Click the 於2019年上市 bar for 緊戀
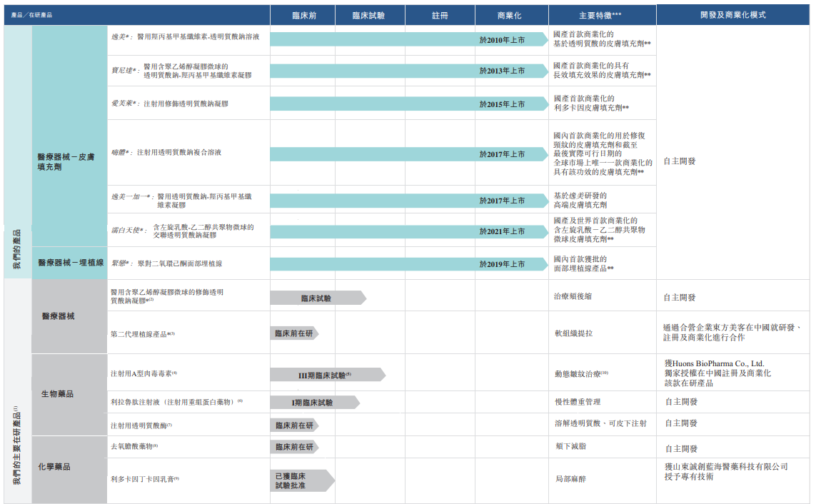Viewport: 816px width, 504px height. point(409,264)
